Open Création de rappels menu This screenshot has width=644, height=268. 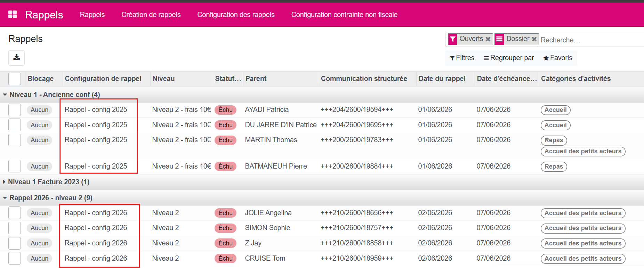pyautogui.click(x=151, y=15)
